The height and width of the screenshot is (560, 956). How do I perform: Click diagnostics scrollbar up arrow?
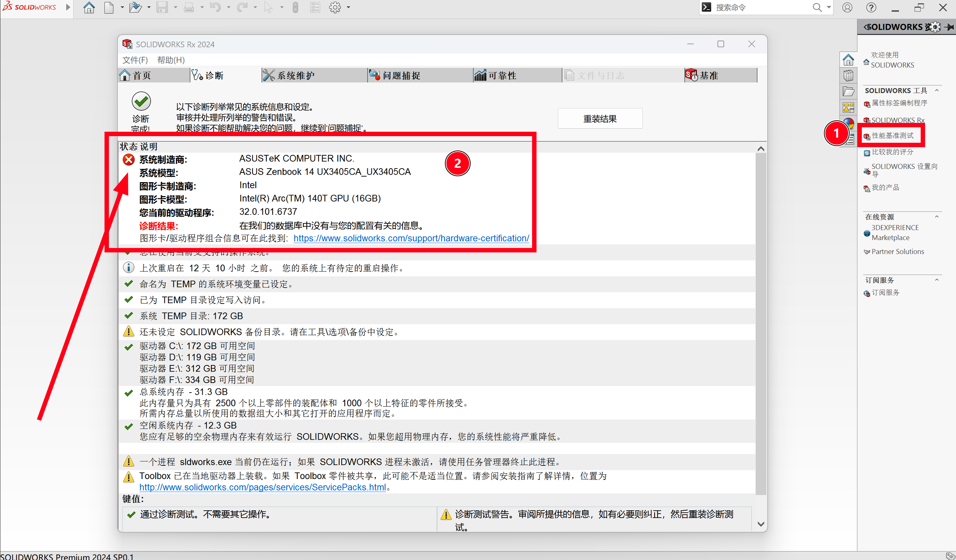[x=761, y=149]
